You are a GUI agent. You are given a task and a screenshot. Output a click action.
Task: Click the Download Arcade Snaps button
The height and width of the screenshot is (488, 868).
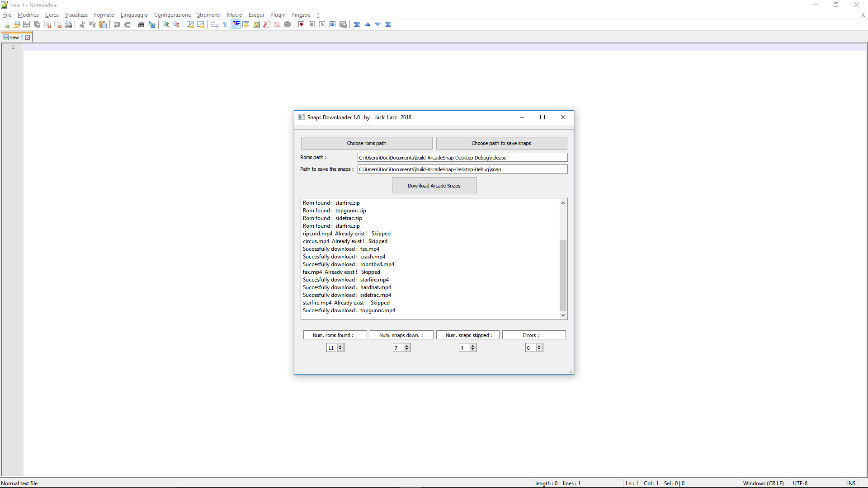(434, 185)
